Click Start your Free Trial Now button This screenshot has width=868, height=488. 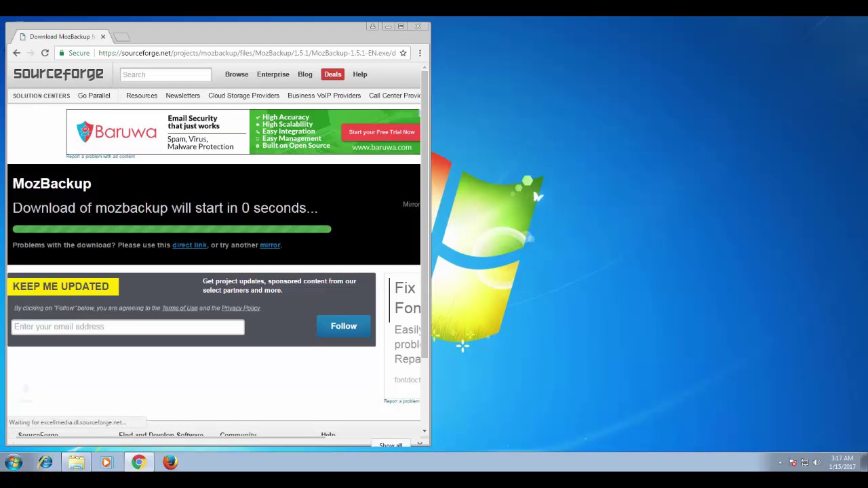point(382,132)
